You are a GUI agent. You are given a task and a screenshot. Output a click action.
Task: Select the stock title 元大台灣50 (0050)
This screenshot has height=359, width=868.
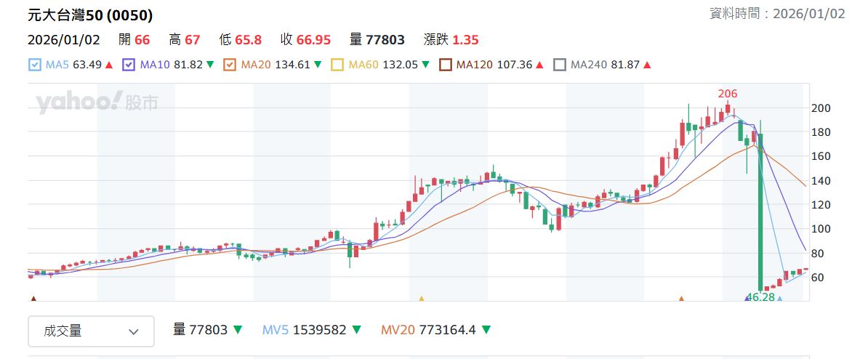coord(90,15)
